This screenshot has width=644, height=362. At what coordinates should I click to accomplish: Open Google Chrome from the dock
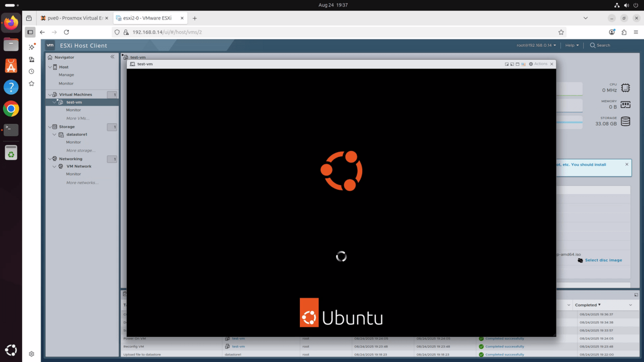11,109
